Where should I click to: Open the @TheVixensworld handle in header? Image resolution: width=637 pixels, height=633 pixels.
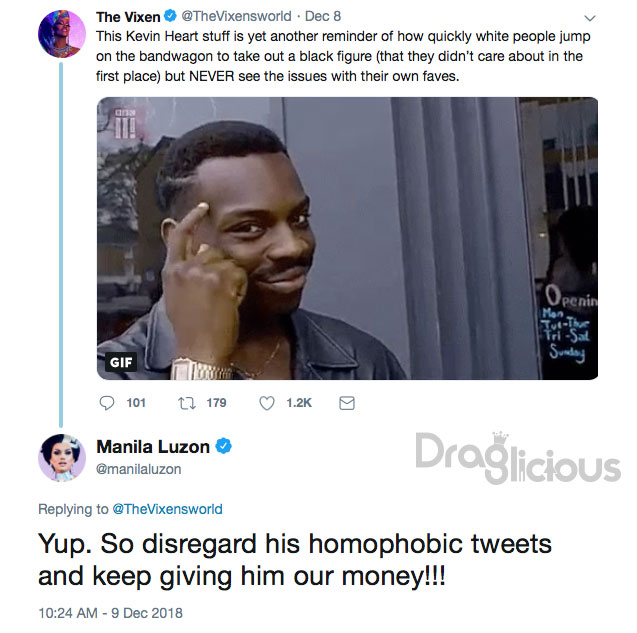pyautogui.click(x=236, y=16)
